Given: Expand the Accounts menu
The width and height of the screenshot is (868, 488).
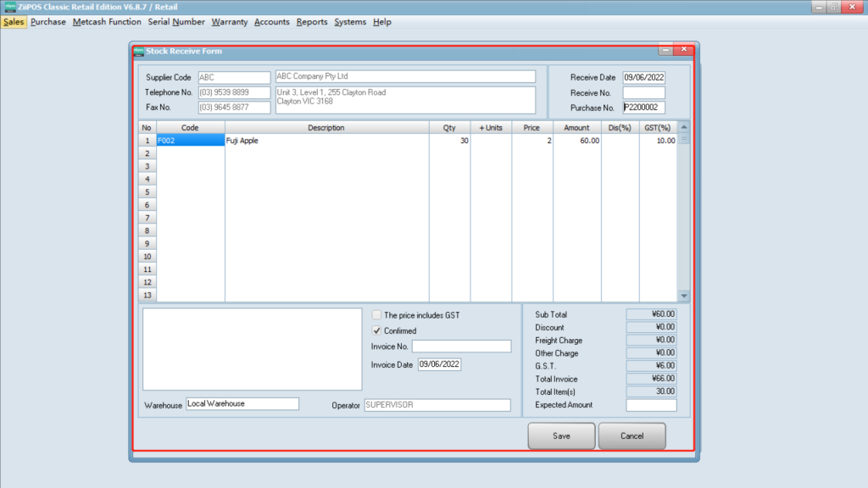Looking at the screenshot, I should point(271,22).
